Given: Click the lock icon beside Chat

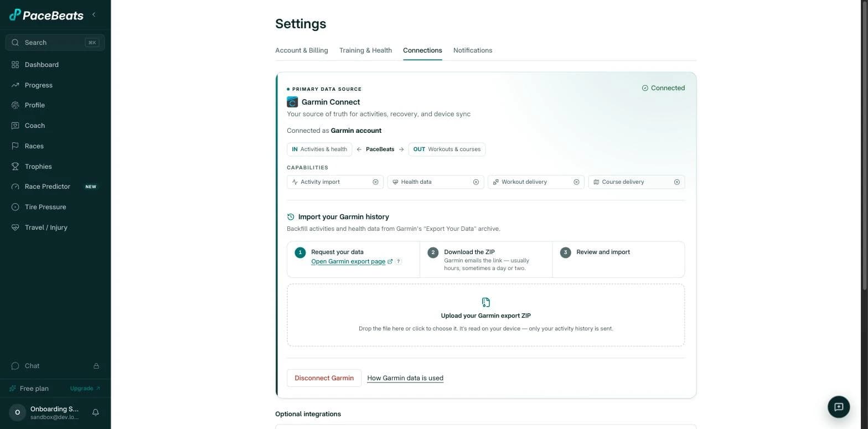Looking at the screenshot, I should (96, 366).
